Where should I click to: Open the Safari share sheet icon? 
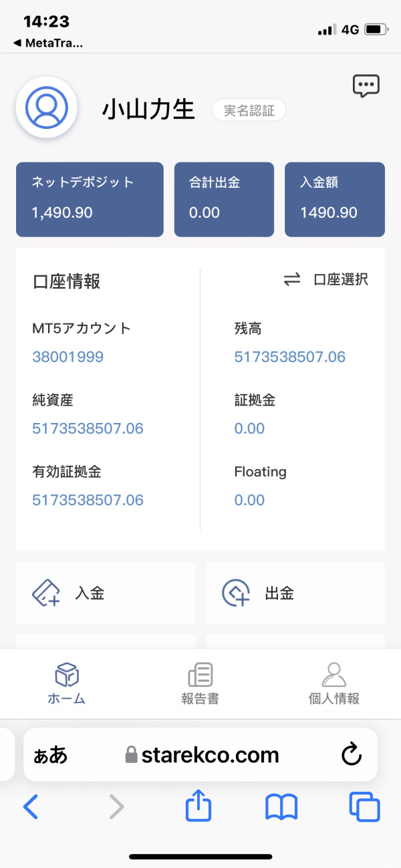coord(198,808)
